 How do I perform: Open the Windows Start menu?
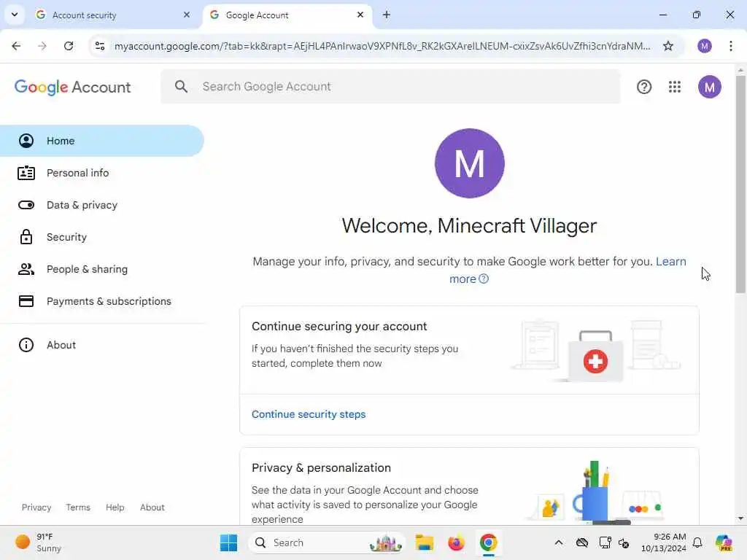pyautogui.click(x=228, y=542)
